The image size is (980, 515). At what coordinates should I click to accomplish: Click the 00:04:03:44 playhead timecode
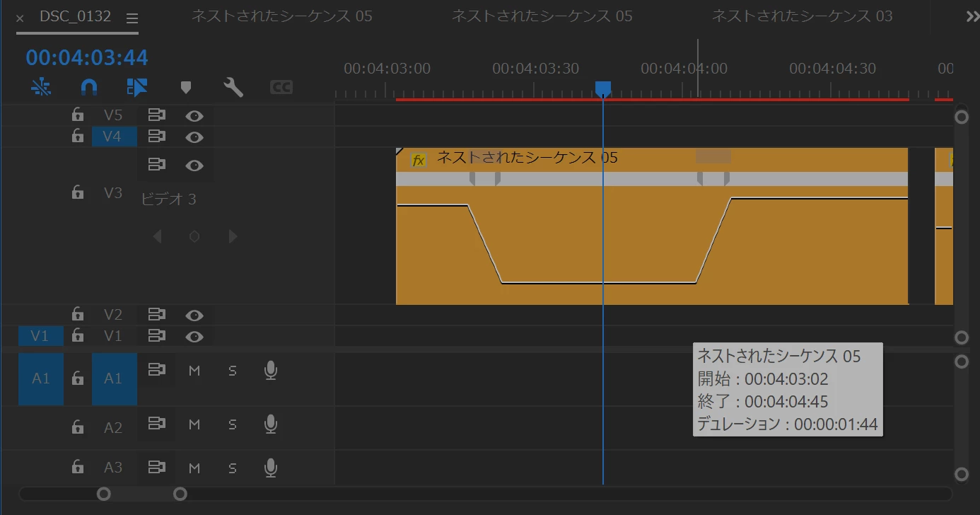(x=87, y=57)
